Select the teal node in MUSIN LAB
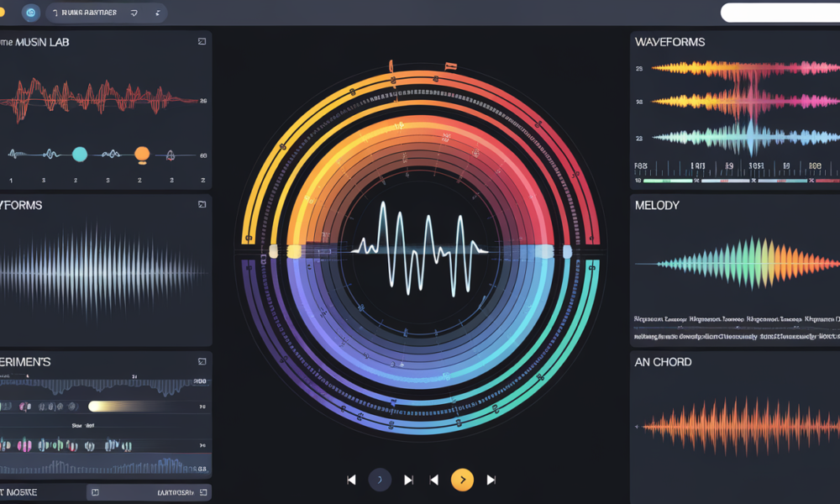840x504 pixels. click(80, 155)
